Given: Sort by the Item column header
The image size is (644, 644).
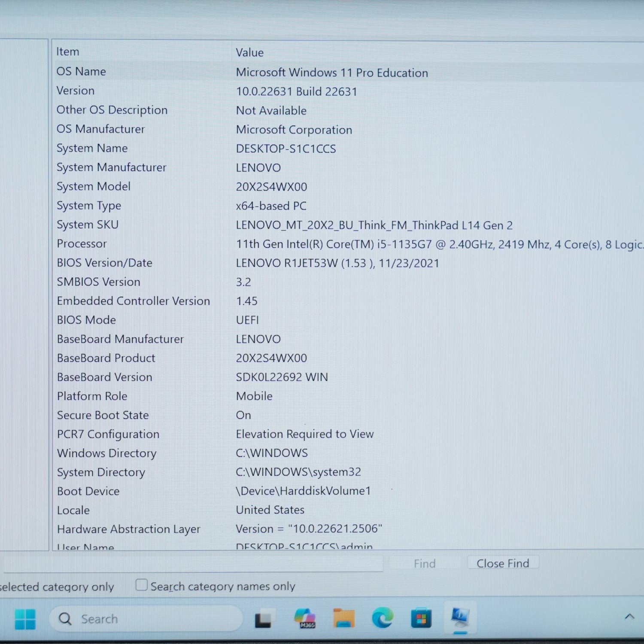Looking at the screenshot, I should [x=142, y=52].
